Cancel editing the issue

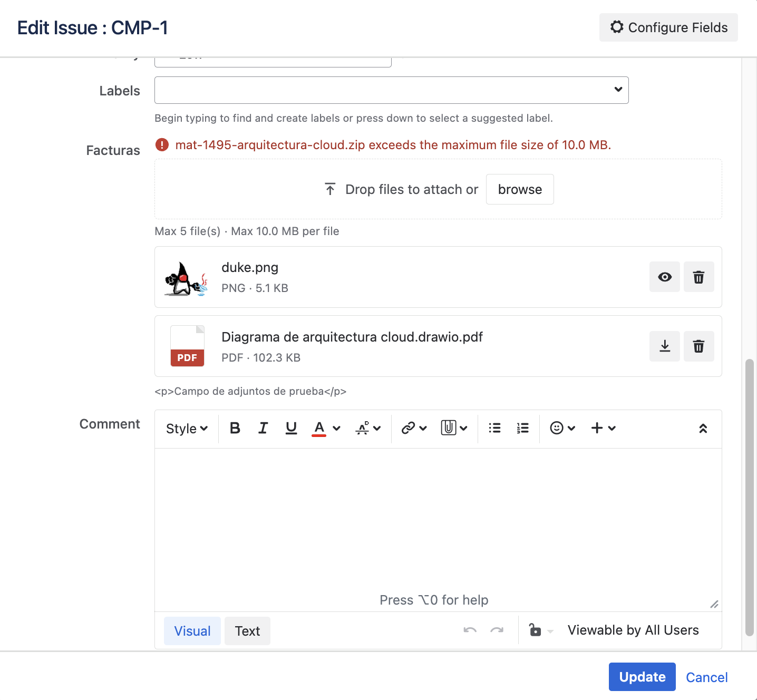[x=706, y=677]
